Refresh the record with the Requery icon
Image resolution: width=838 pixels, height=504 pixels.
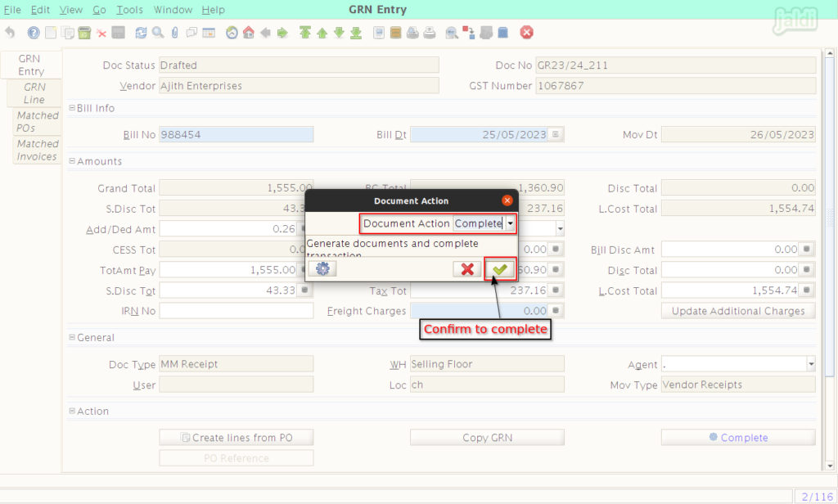(x=141, y=33)
